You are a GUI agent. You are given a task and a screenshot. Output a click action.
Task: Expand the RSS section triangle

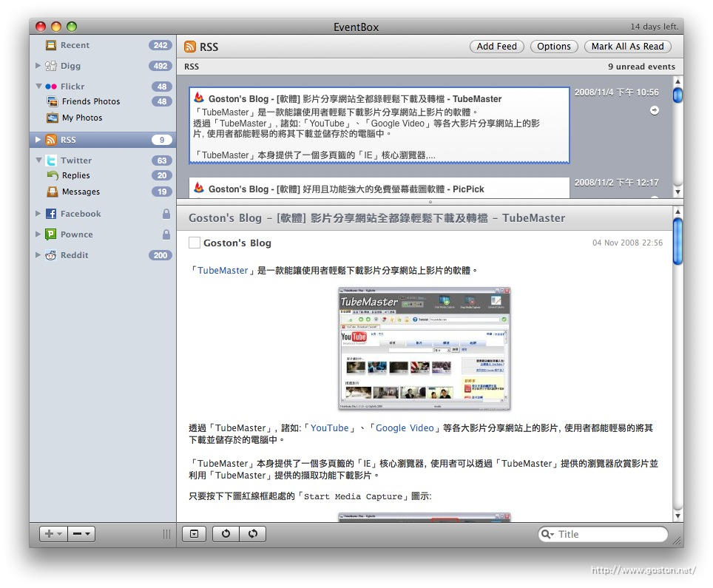tap(38, 139)
